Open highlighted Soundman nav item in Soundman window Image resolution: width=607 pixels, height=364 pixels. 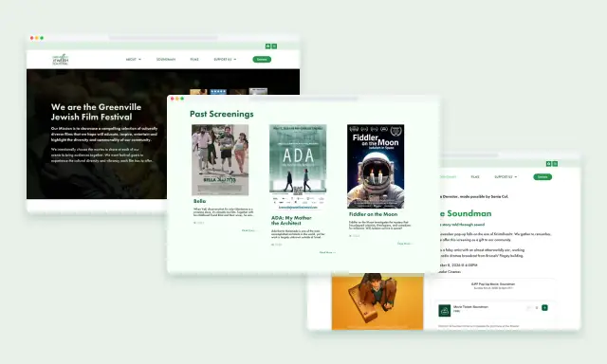[448, 176]
